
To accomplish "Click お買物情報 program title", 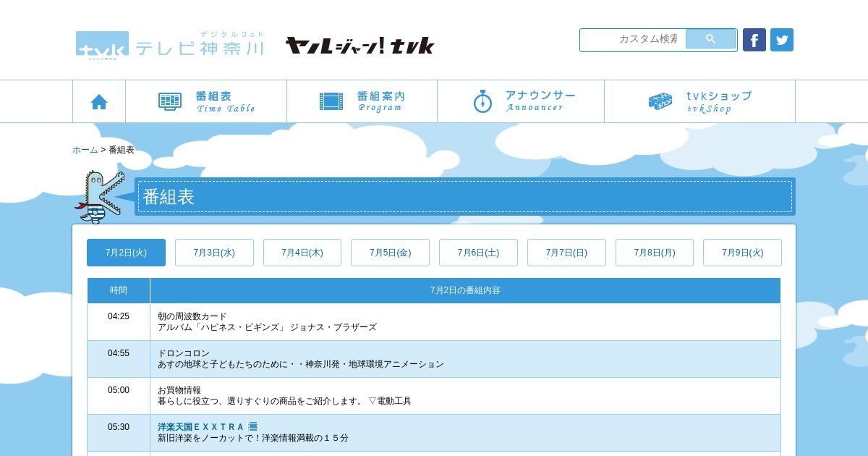I will (x=179, y=390).
